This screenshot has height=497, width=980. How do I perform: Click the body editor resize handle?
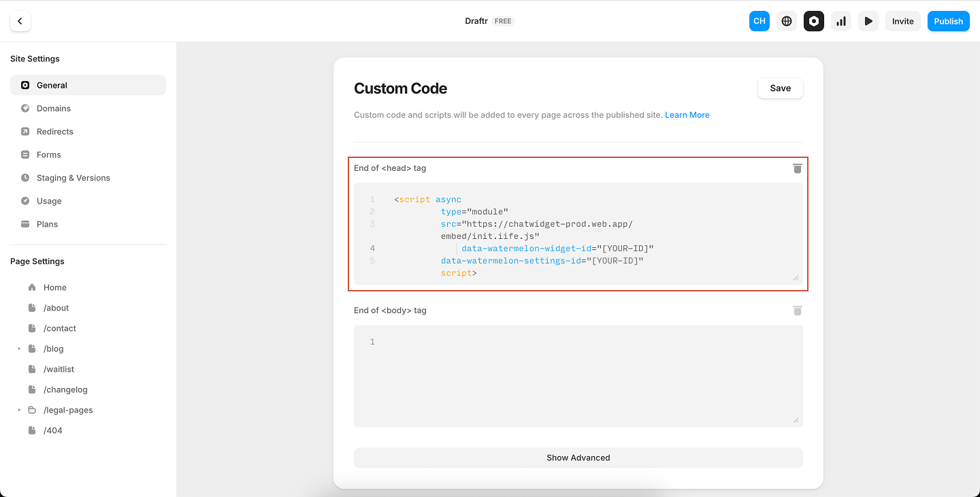tap(796, 419)
